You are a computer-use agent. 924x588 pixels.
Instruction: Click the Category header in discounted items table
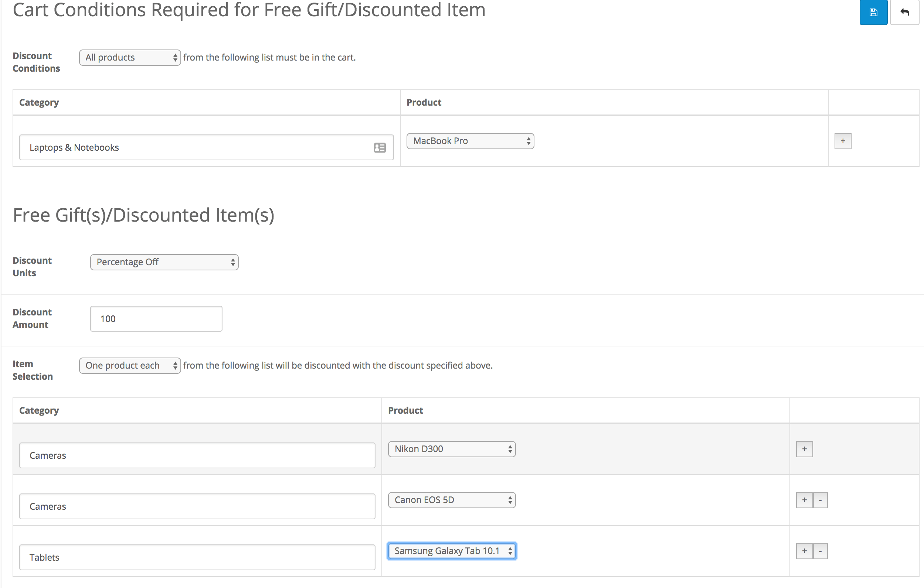point(39,410)
